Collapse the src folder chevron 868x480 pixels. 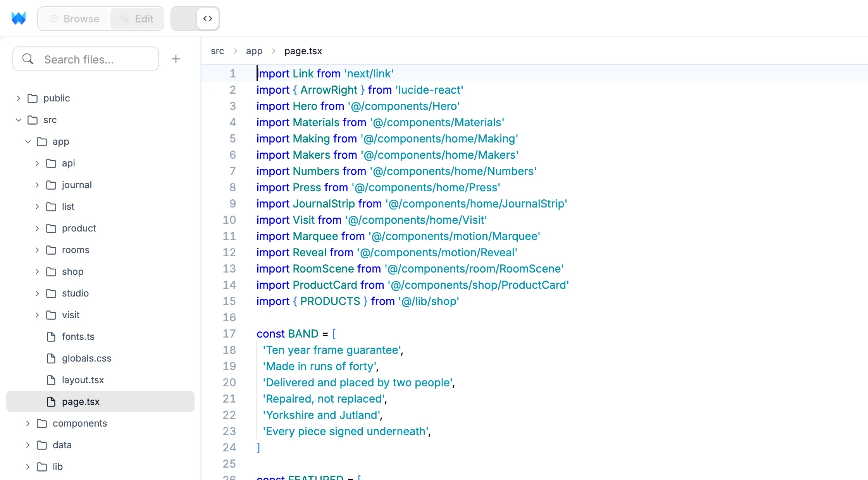(x=18, y=120)
